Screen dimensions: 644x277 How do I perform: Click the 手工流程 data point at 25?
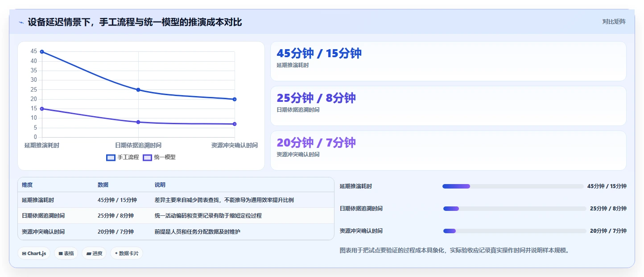[138, 90]
